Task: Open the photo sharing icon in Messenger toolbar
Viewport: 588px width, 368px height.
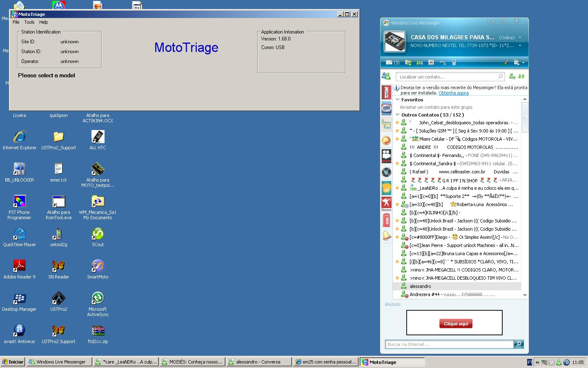Action: 431,63
